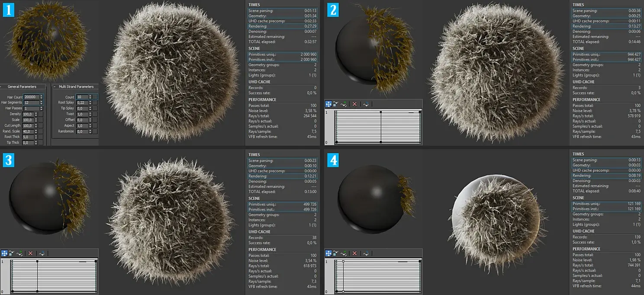Click the Tip Thick map button
Screen dimensions: 644x295
41,143
